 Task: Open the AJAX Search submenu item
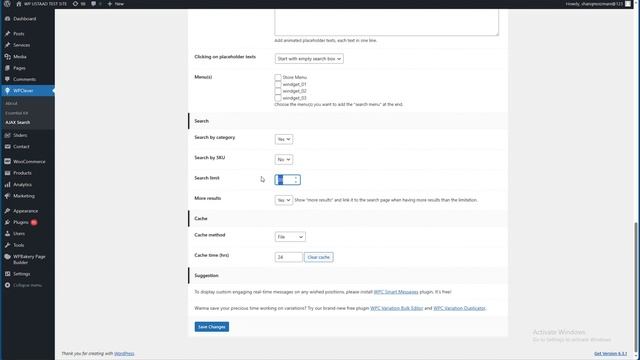click(18, 122)
